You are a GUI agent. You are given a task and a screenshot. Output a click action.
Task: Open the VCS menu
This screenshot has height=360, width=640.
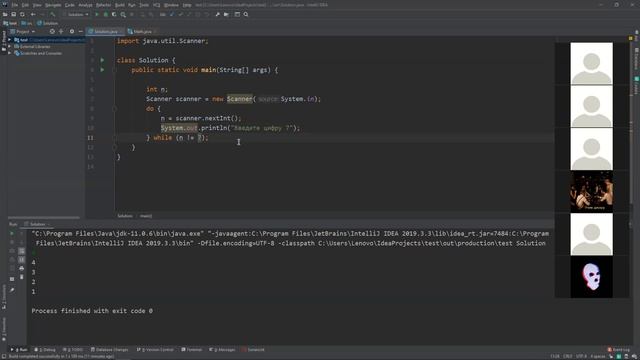click(156, 5)
